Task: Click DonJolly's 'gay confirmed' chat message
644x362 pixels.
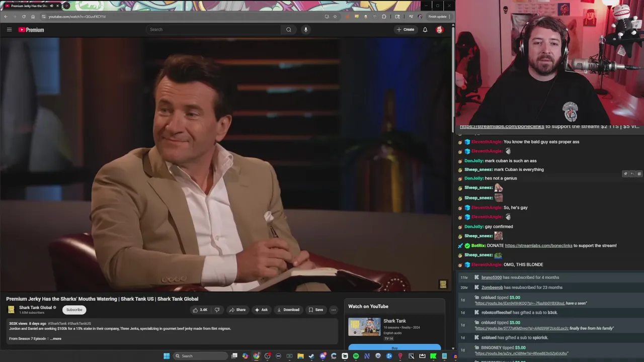Action: [x=499, y=227]
